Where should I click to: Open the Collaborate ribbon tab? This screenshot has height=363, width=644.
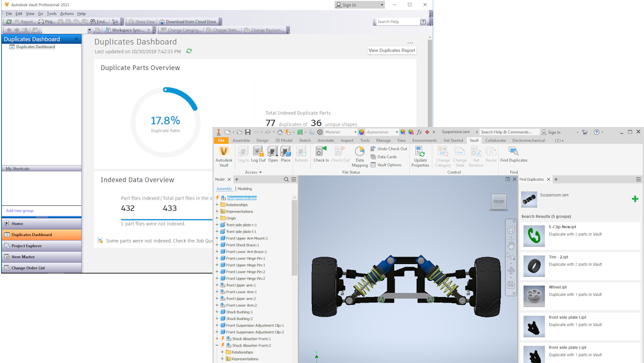pos(495,140)
